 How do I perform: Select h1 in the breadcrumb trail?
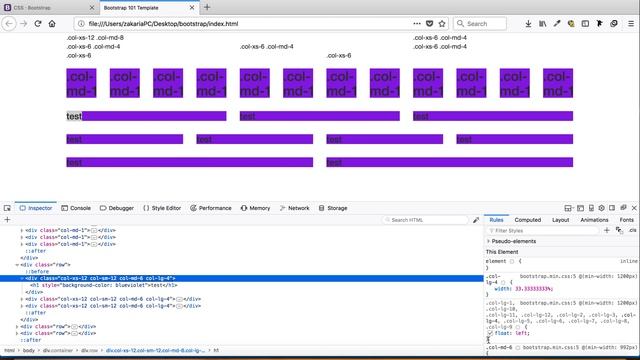click(x=216, y=351)
